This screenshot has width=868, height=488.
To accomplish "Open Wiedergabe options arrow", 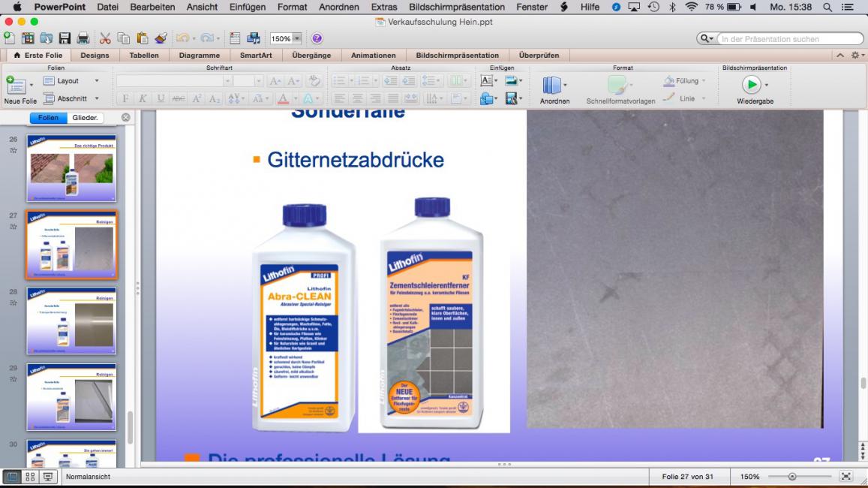I will coord(767,86).
